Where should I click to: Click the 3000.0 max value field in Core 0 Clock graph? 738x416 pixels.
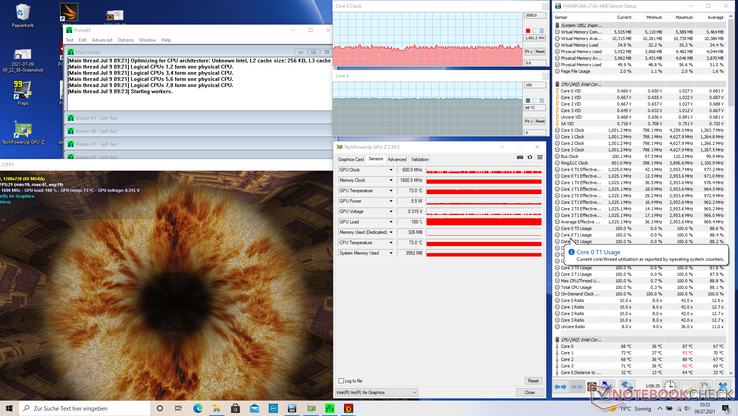[x=535, y=15]
